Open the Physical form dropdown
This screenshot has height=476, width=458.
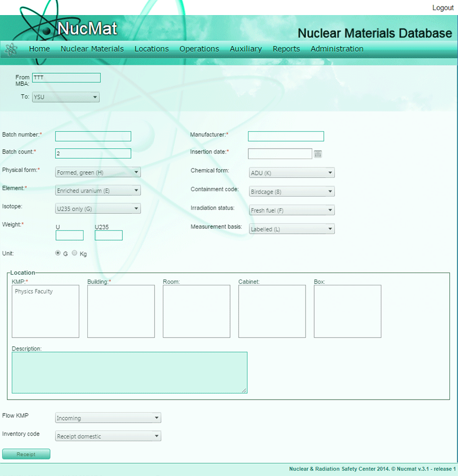click(x=98, y=173)
